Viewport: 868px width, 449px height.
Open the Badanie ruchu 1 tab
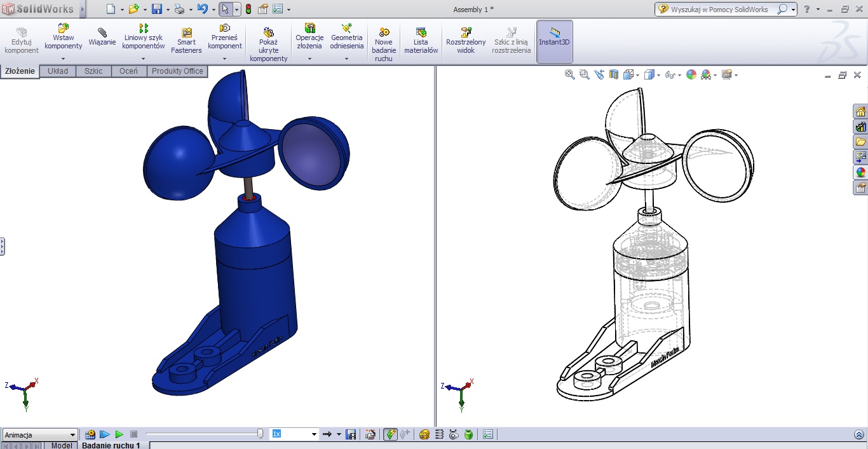(112, 445)
